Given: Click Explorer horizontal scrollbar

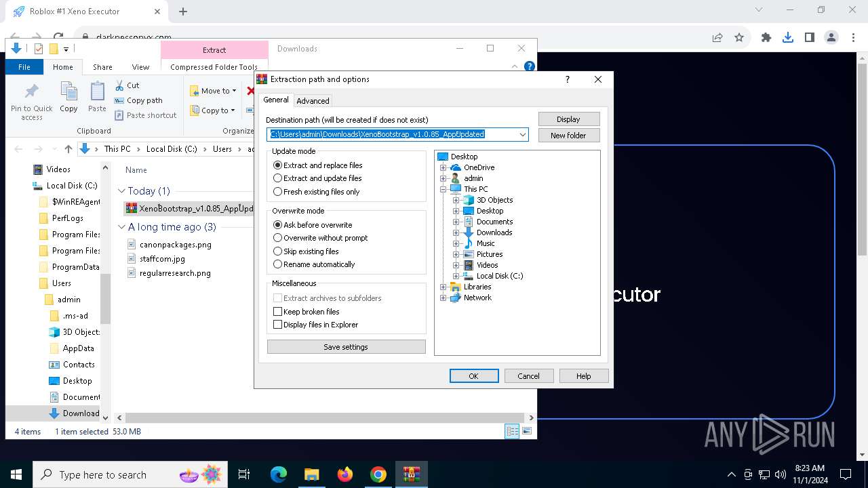Looking at the screenshot, I should tap(325, 418).
